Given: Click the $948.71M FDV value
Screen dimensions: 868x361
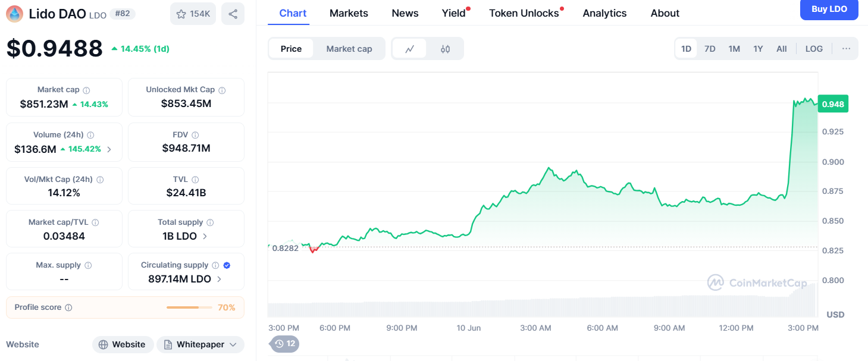Looking at the screenshot, I should click(186, 148).
